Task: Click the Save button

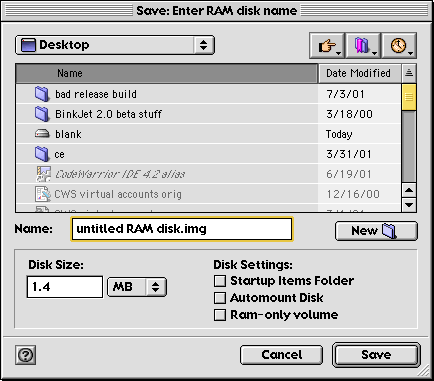Action: click(376, 355)
